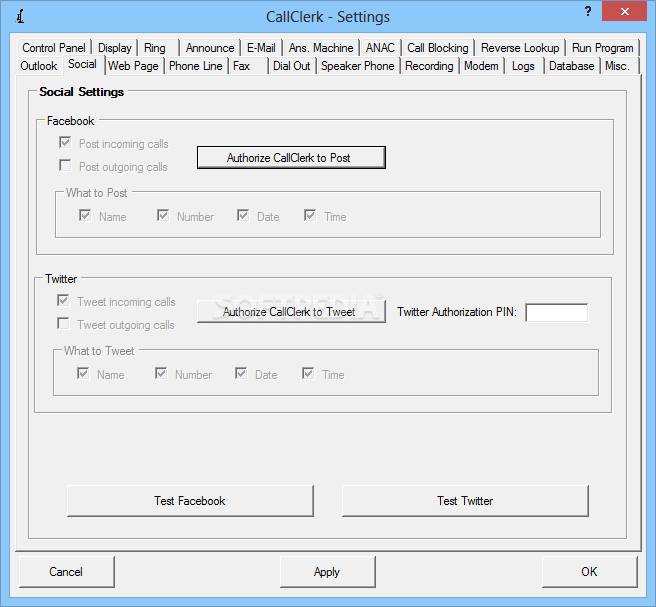Open the Web Page tab
This screenshot has height=607, width=656.
133,66
